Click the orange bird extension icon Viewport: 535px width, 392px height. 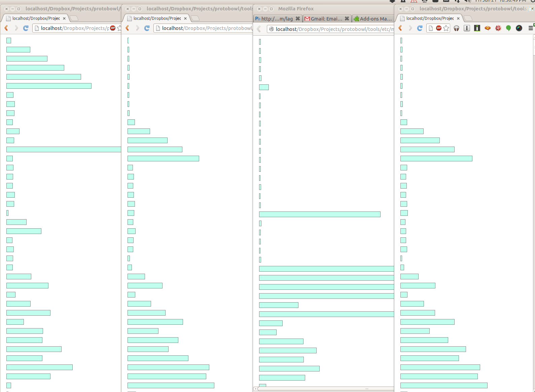click(488, 28)
